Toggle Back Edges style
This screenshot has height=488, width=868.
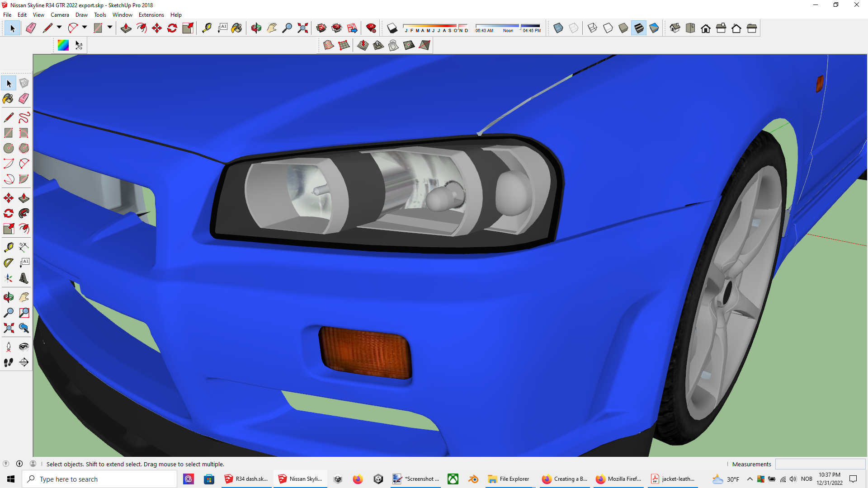(574, 28)
